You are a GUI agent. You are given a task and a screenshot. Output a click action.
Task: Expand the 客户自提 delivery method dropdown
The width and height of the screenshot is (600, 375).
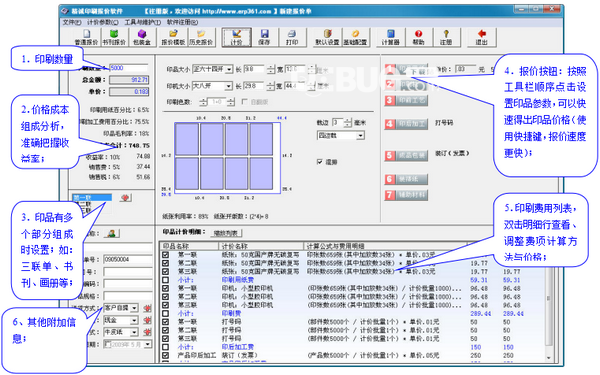tap(134, 308)
